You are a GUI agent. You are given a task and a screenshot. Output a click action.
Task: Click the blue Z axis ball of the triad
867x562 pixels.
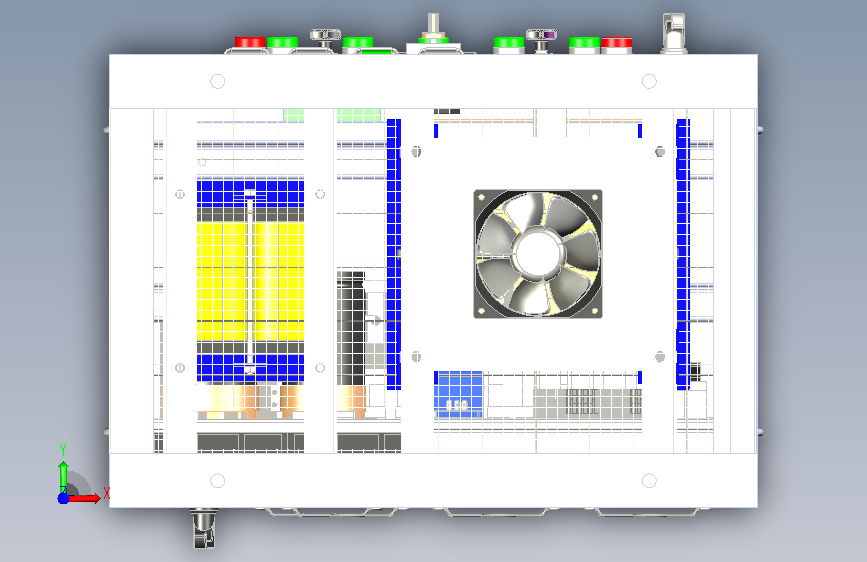[x=64, y=498]
